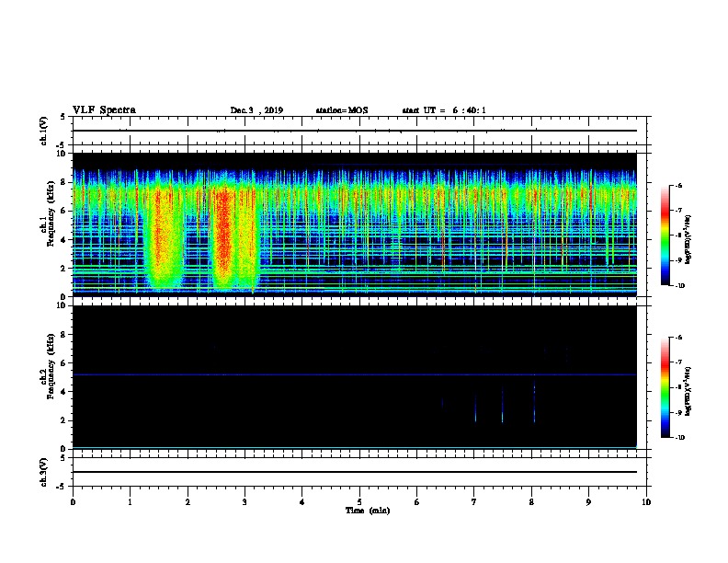Select the "start UT = 6:40:1" label
728x563 pixels.
(444, 110)
